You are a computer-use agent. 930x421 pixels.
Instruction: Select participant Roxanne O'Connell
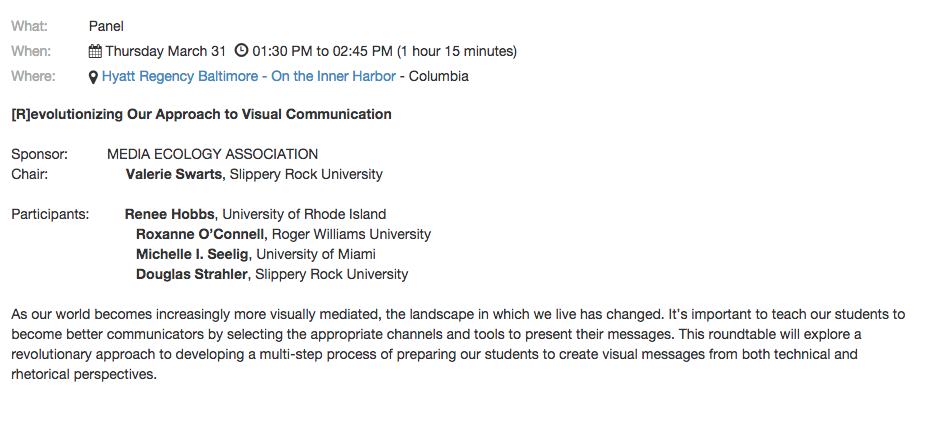coord(200,234)
